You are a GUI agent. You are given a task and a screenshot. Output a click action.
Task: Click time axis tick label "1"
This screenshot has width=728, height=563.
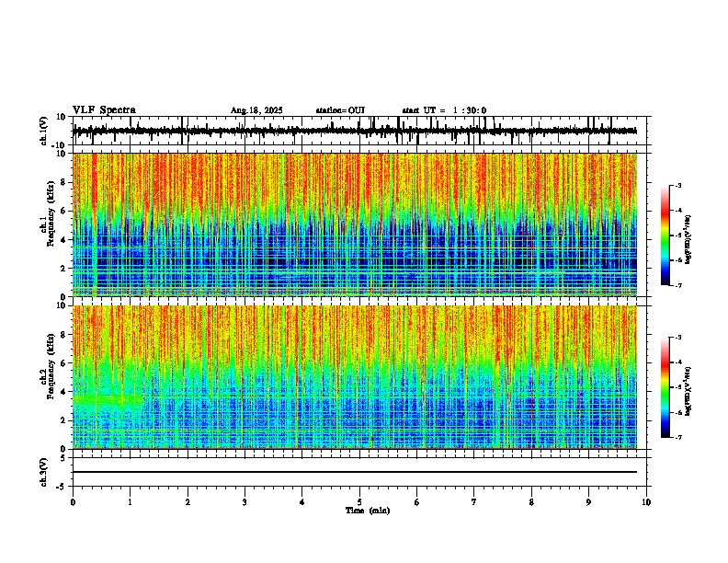(x=130, y=502)
